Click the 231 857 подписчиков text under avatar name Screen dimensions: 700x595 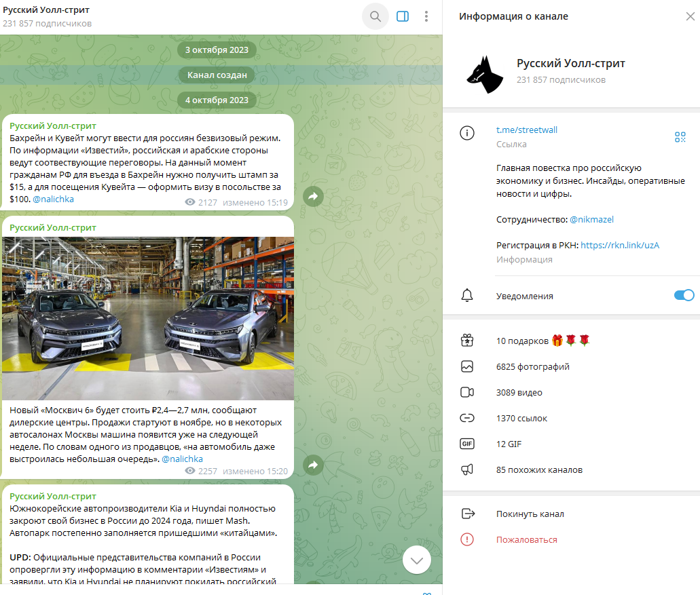point(561,80)
